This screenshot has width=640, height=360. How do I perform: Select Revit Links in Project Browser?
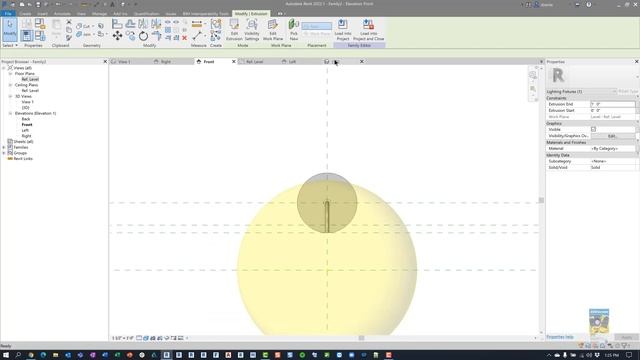23,158
